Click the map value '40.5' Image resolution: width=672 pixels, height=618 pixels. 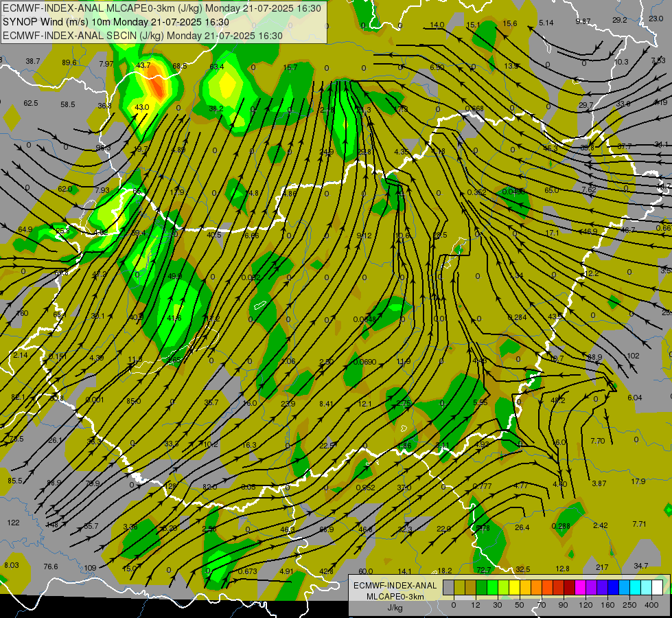[214, 235]
